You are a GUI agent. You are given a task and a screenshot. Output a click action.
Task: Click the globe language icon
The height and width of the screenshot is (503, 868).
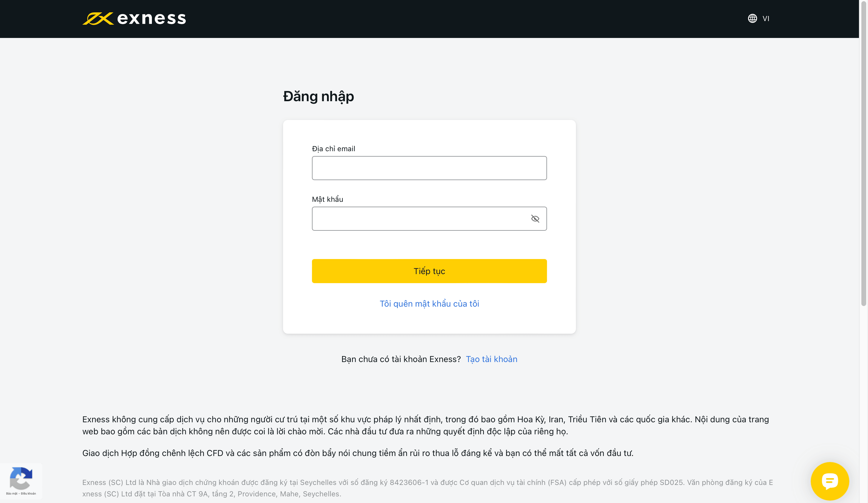coord(752,19)
